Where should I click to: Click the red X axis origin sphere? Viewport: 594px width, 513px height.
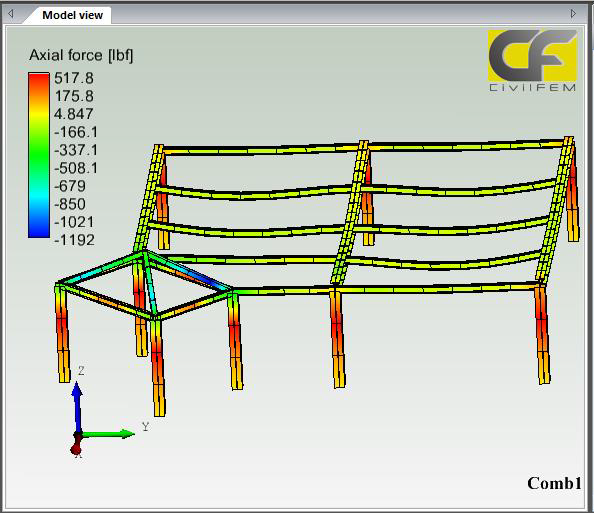click(76, 449)
